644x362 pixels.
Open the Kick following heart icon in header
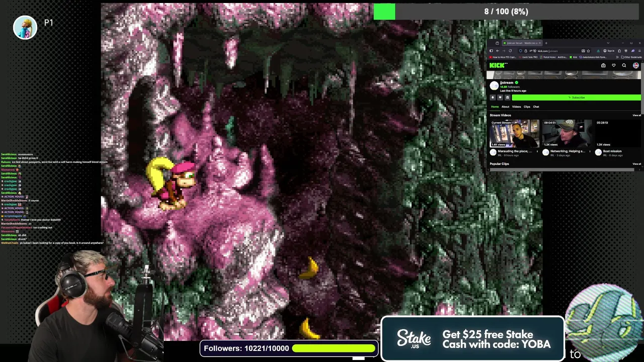click(614, 65)
